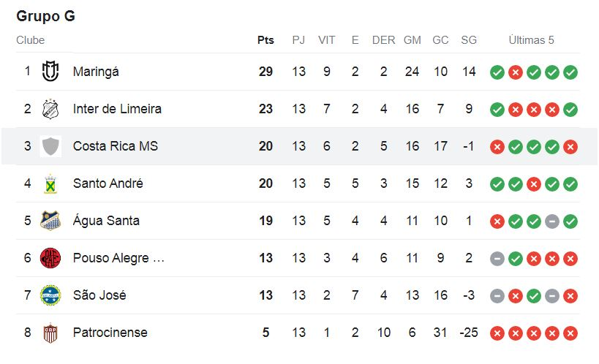Image resolution: width=599 pixels, height=364 pixels.
Task: Click Maringá's red loss icon in Últimas 5
Action: [516, 72]
